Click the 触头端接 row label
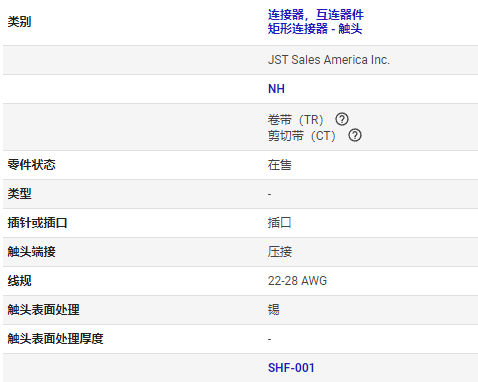This screenshot has width=478, height=382. (x=32, y=252)
